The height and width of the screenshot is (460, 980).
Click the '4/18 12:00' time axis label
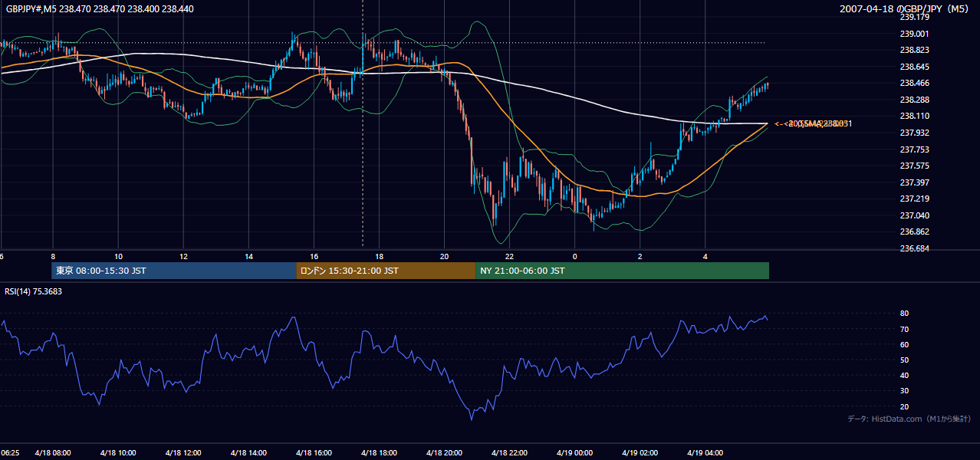[183, 453]
